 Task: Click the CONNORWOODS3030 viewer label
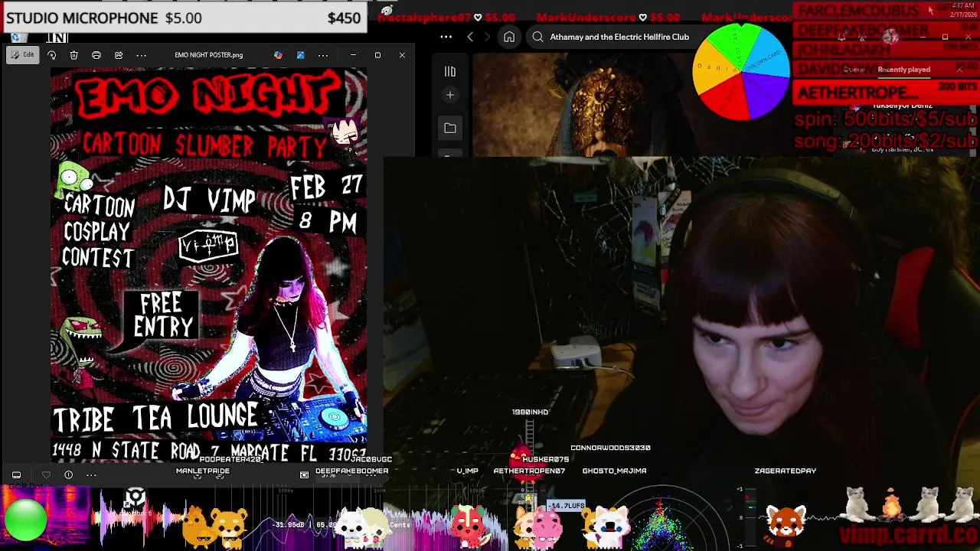tap(610, 448)
